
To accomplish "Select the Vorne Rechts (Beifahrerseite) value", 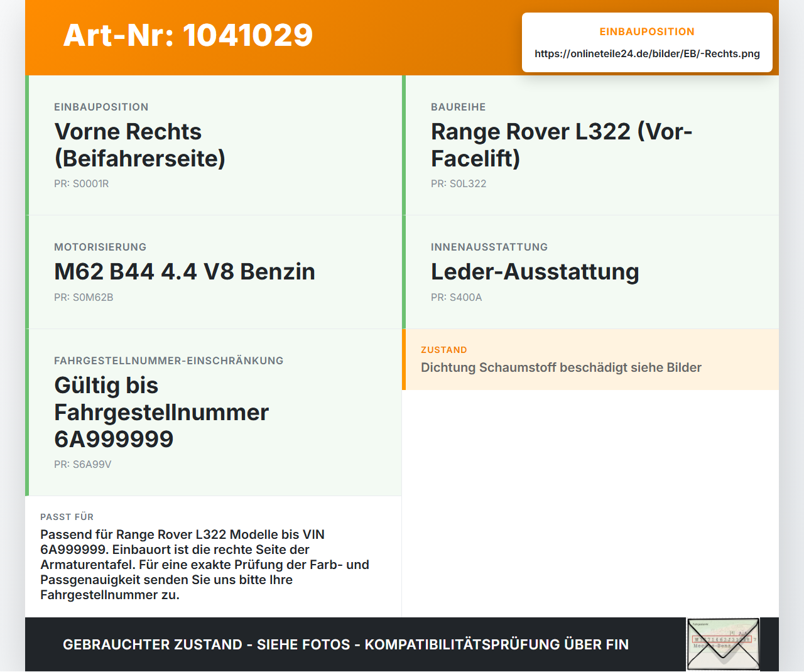I will (x=140, y=145).
